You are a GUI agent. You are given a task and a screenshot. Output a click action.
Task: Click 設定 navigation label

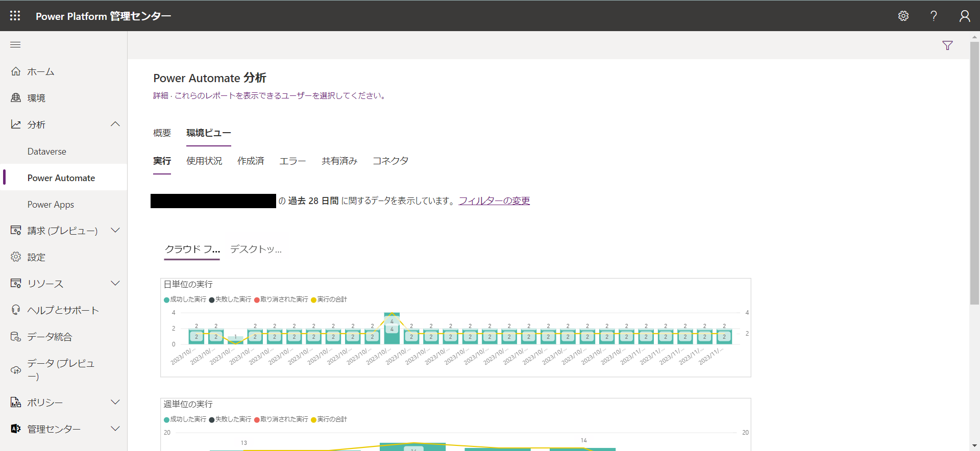(x=36, y=257)
